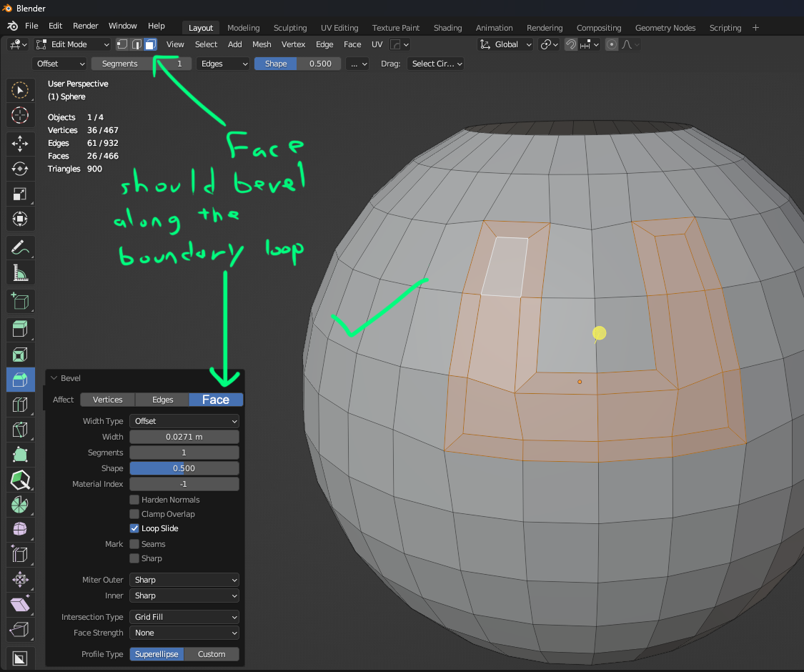Activate the Rotate tool
Screen dimensions: 804x672
20,169
